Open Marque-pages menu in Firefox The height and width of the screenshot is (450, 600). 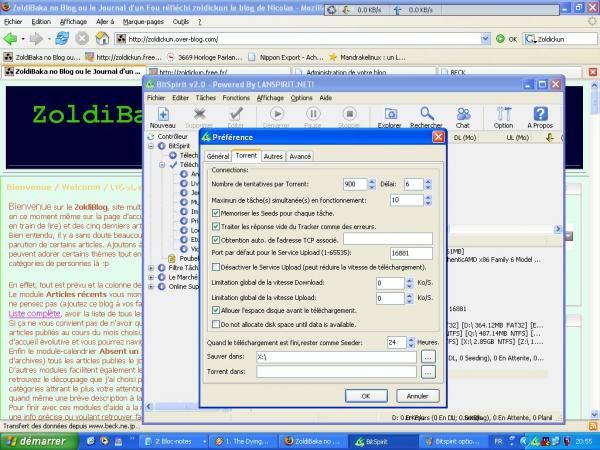pos(143,22)
